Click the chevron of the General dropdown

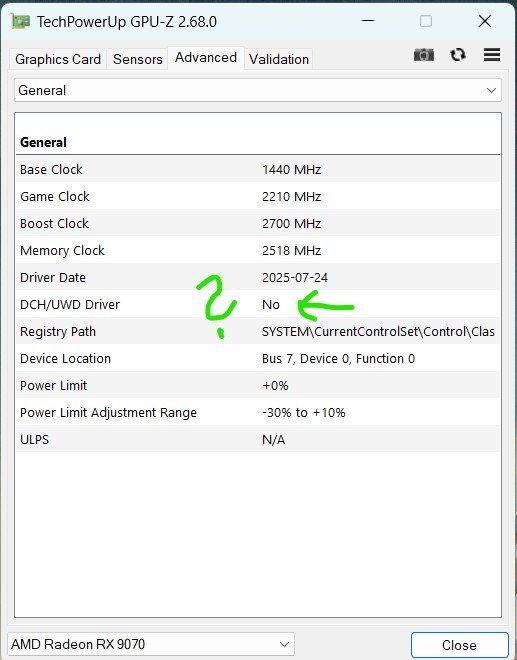491,90
